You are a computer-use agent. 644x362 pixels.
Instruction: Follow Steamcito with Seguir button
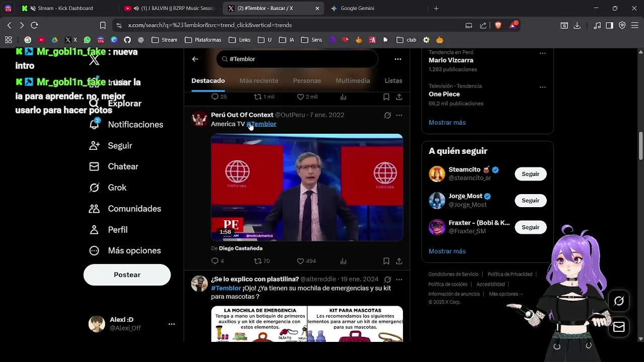click(x=530, y=174)
